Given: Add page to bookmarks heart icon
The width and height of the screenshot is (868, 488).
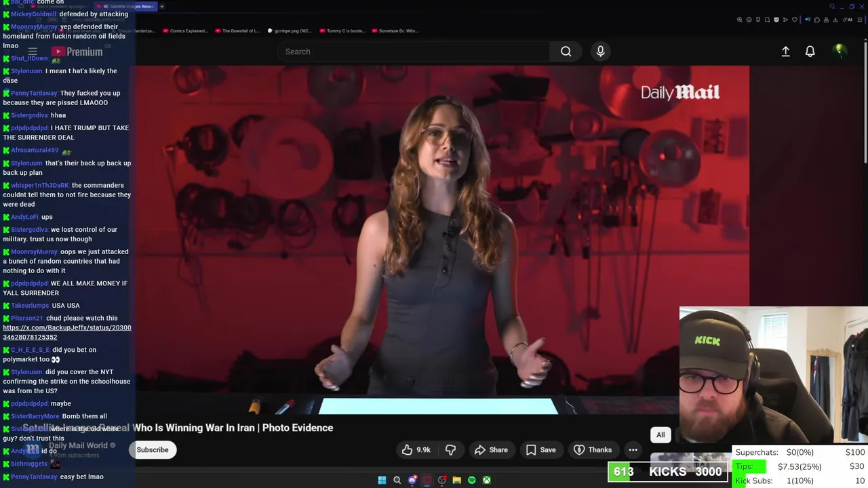Looking at the screenshot, I should coord(795,20).
